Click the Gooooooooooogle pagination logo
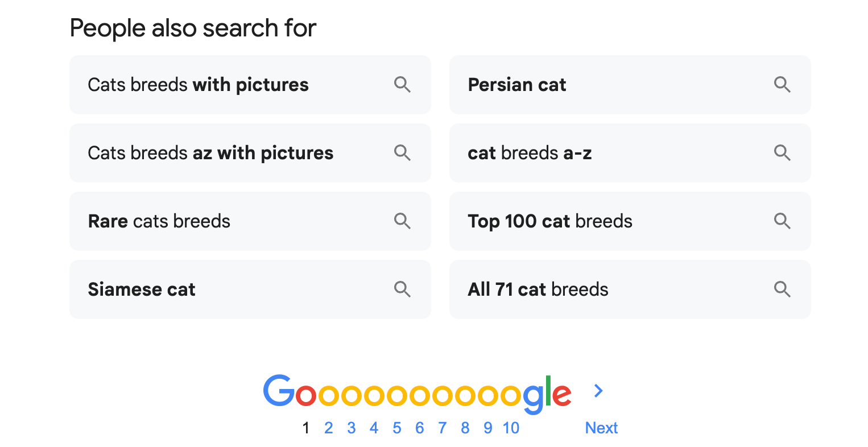 417,392
